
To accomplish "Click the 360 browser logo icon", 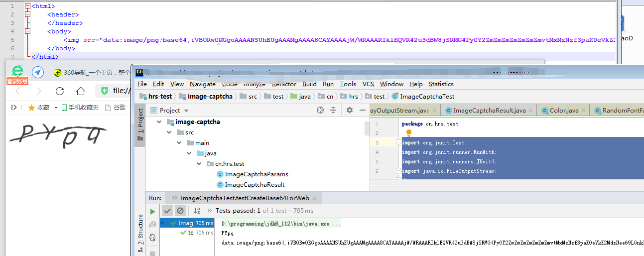I will pos(17,71).
